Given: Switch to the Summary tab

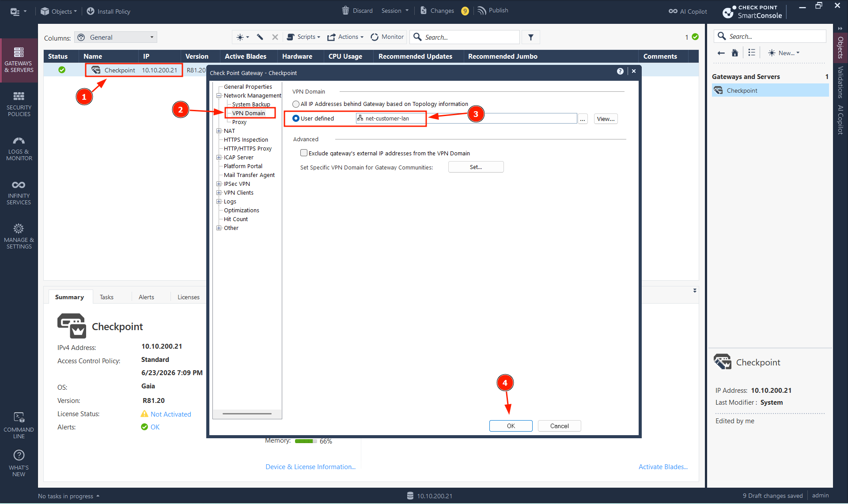Looking at the screenshot, I should [x=69, y=297].
